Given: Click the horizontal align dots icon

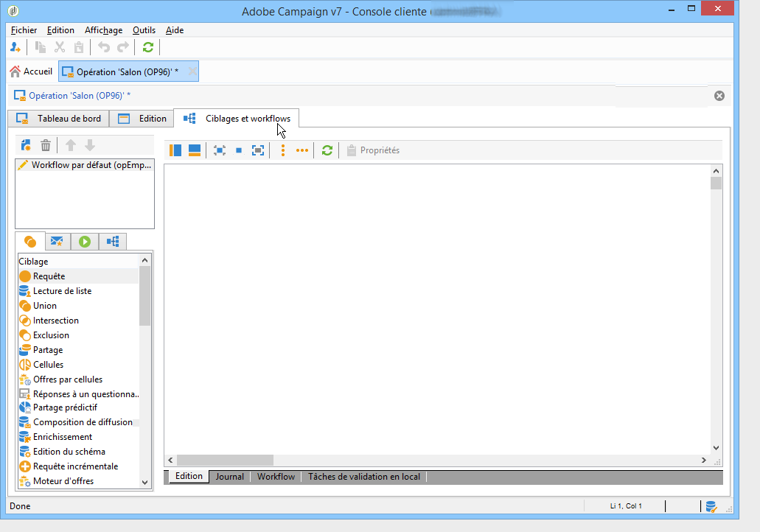Looking at the screenshot, I should pyautogui.click(x=302, y=150).
